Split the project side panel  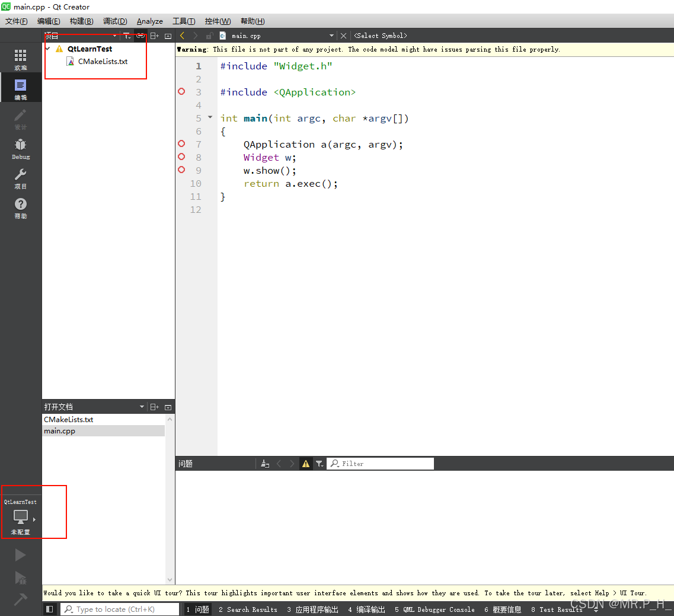(155, 36)
